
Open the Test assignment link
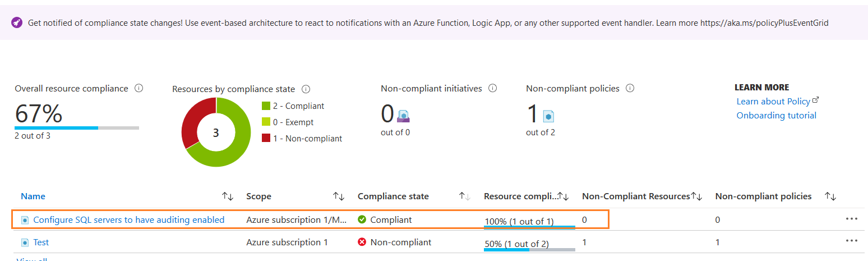click(41, 242)
